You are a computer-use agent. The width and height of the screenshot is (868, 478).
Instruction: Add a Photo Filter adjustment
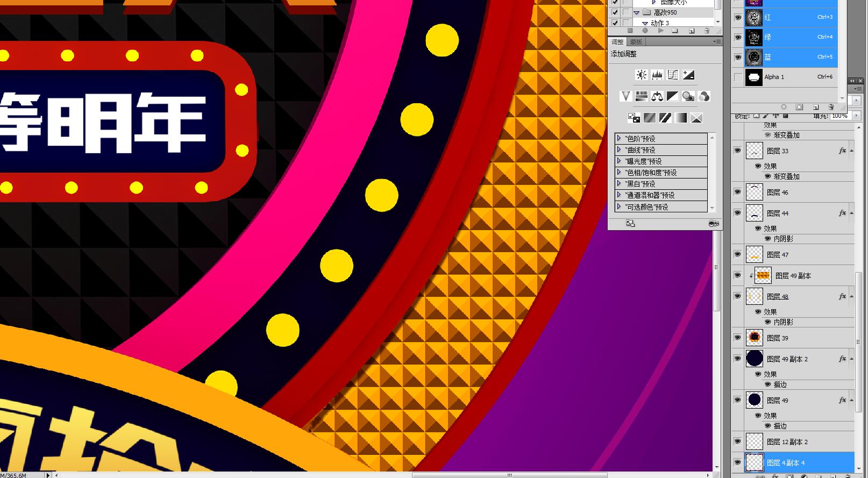point(688,96)
